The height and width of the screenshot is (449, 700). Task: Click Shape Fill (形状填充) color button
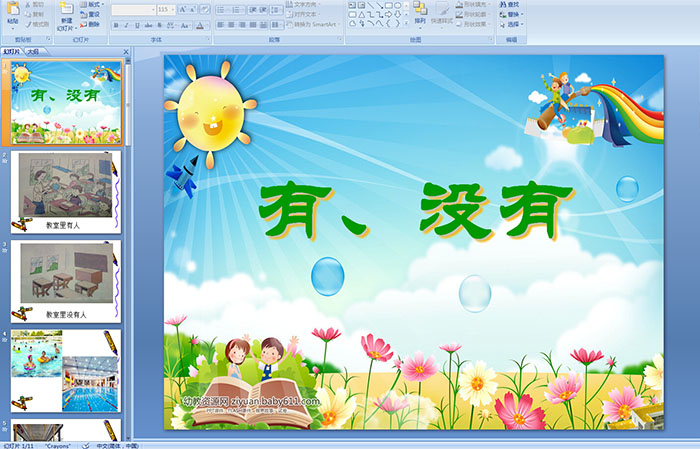473,4
